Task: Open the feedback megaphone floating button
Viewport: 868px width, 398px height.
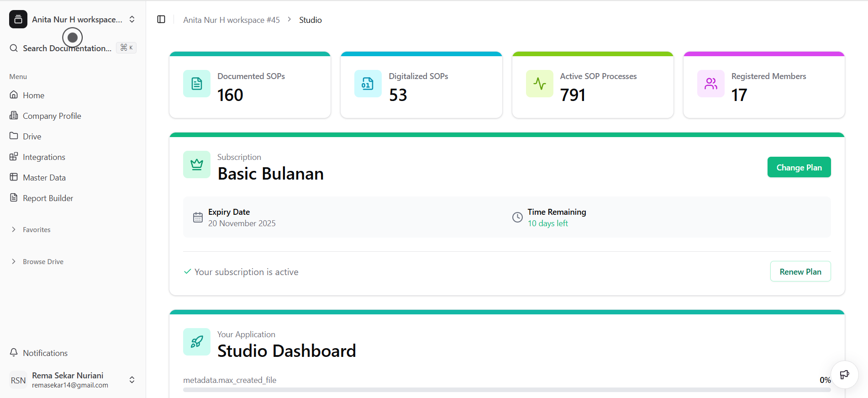Action: click(844, 375)
